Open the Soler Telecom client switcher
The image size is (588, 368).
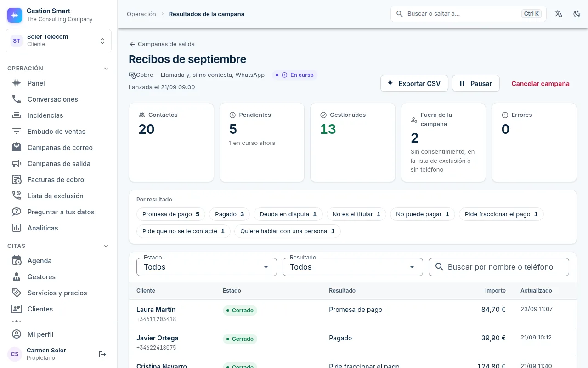[x=58, y=41]
